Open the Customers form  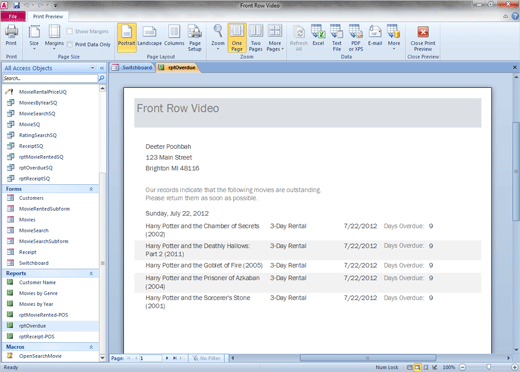pos(31,198)
